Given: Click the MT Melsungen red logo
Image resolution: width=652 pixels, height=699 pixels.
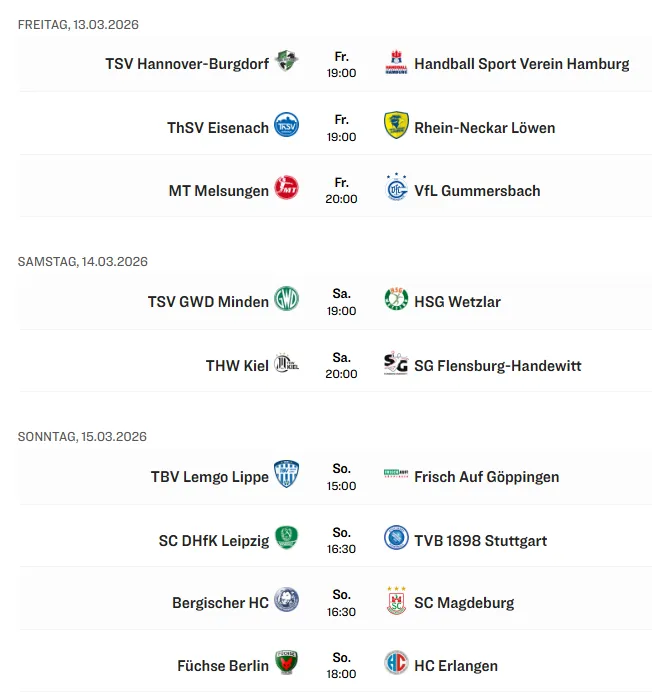Looking at the screenshot, I should (286, 189).
